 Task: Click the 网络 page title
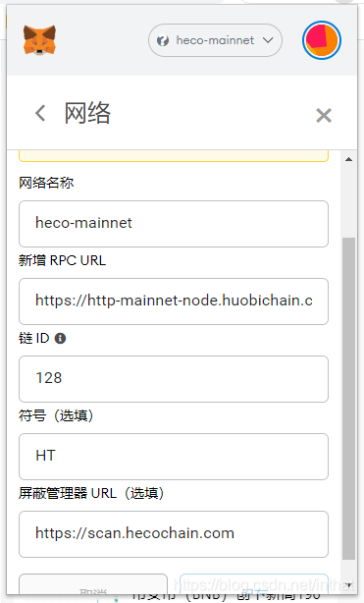tap(87, 114)
